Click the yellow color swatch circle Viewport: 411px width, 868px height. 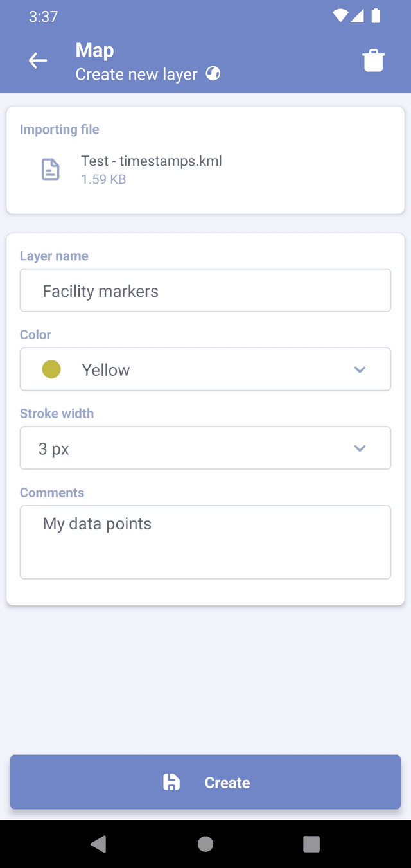point(51,369)
